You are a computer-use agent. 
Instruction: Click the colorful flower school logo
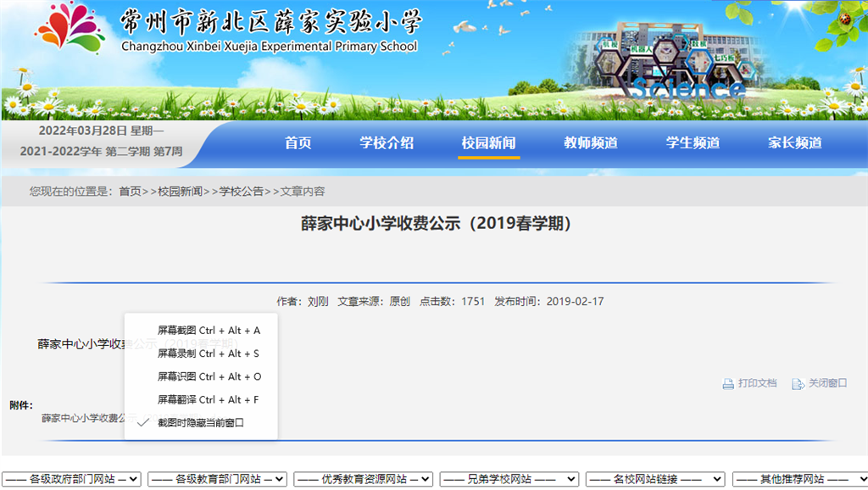tap(70, 26)
